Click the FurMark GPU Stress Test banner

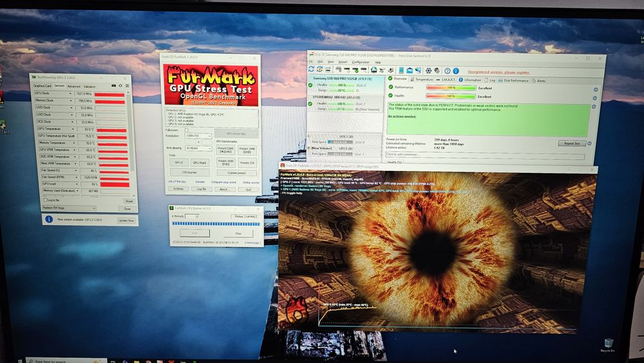click(211, 85)
